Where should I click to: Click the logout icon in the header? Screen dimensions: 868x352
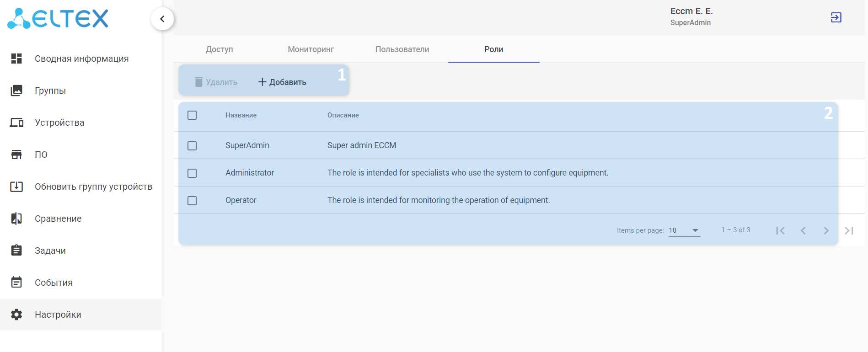tap(836, 17)
